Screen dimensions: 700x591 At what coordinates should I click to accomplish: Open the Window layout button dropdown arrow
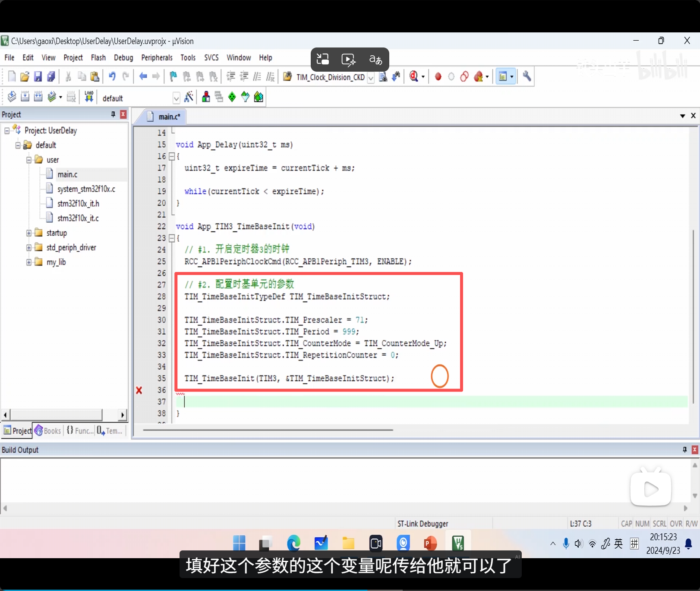coord(512,77)
